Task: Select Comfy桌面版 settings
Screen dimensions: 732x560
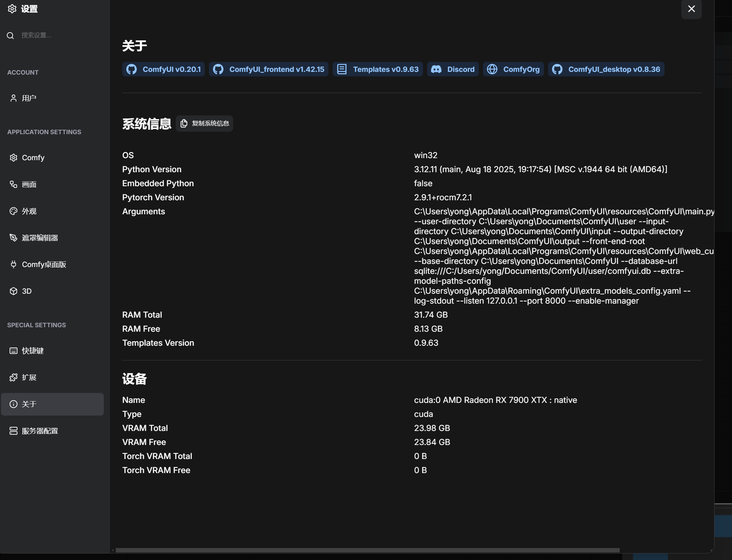Action: [52, 265]
